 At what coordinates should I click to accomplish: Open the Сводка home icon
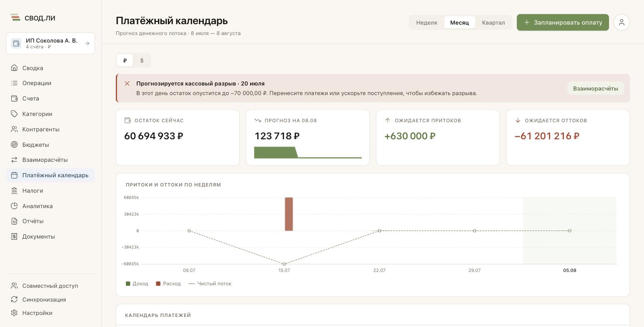14,68
